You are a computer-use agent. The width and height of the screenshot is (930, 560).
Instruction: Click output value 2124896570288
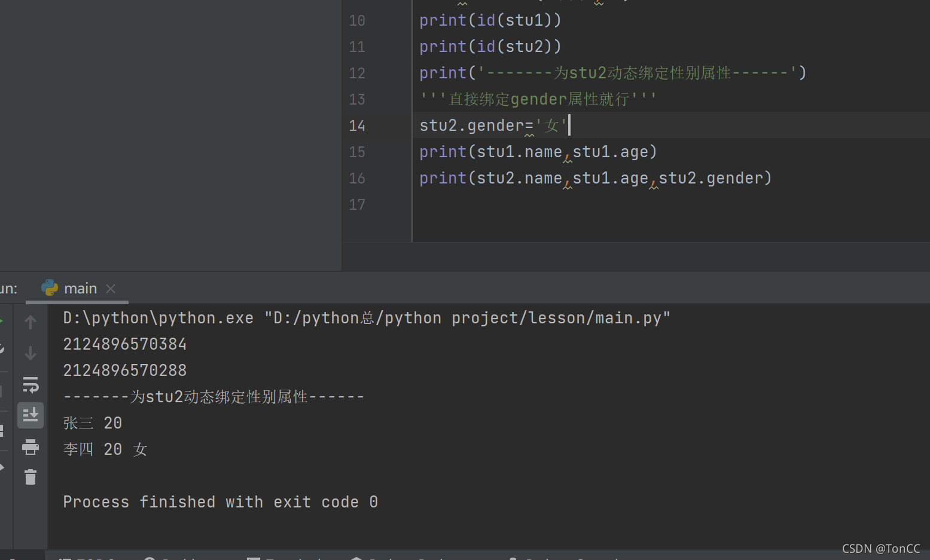125,371
